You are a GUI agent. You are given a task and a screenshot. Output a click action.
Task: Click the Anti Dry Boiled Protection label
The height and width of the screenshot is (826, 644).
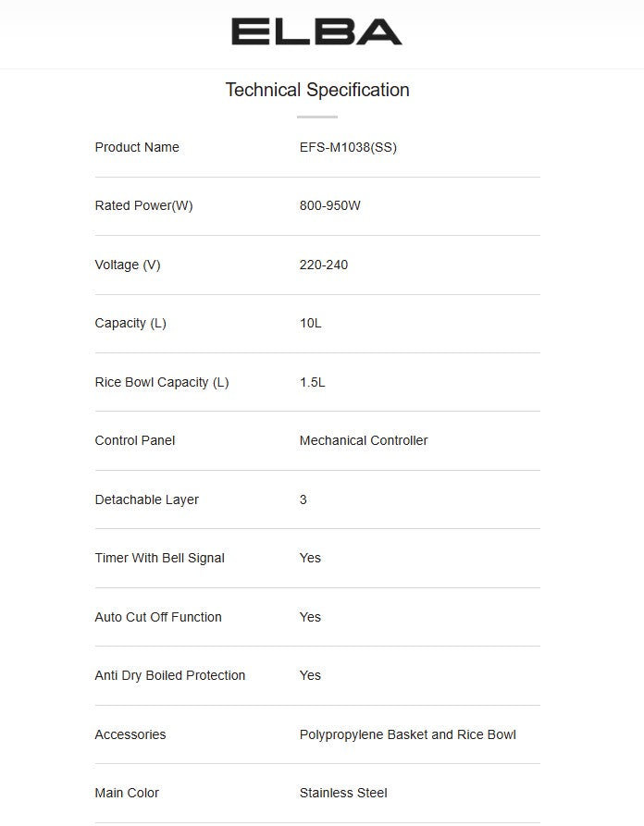[x=170, y=675]
